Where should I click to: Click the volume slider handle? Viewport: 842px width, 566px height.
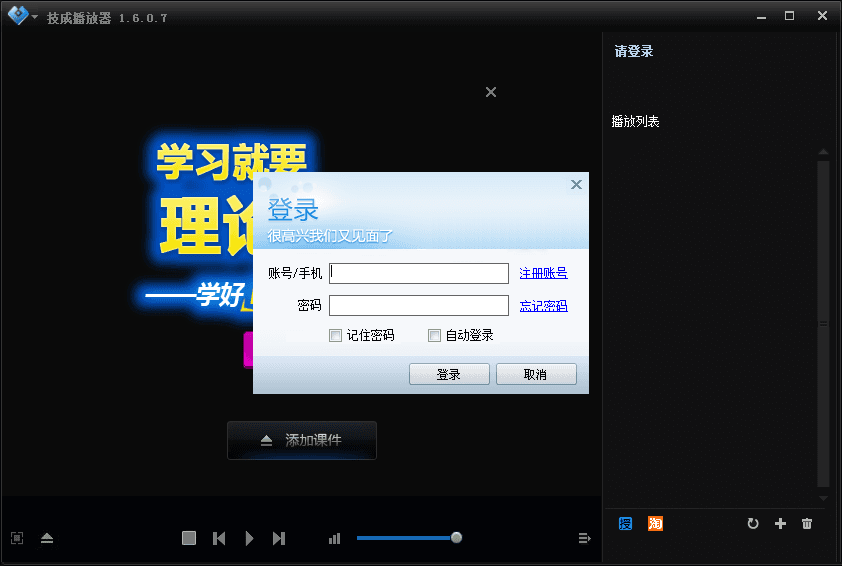pyautogui.click(x=456, y=537)
